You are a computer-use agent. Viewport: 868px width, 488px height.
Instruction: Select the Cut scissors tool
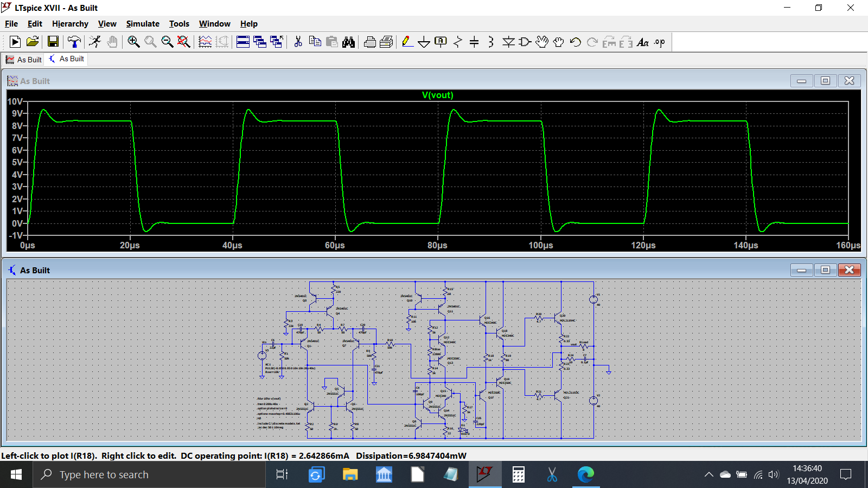pyautogui.click(x=298, y=42)
